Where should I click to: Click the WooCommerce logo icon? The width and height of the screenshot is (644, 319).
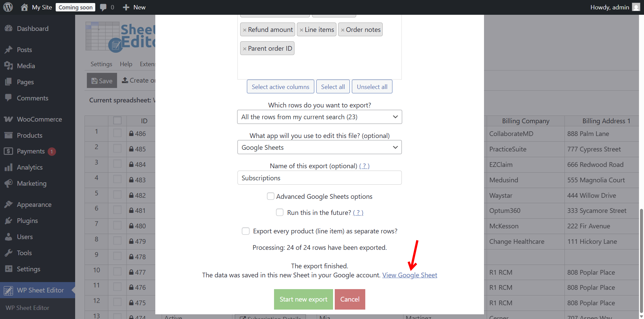pyautogui.click(x=9, y=119)
